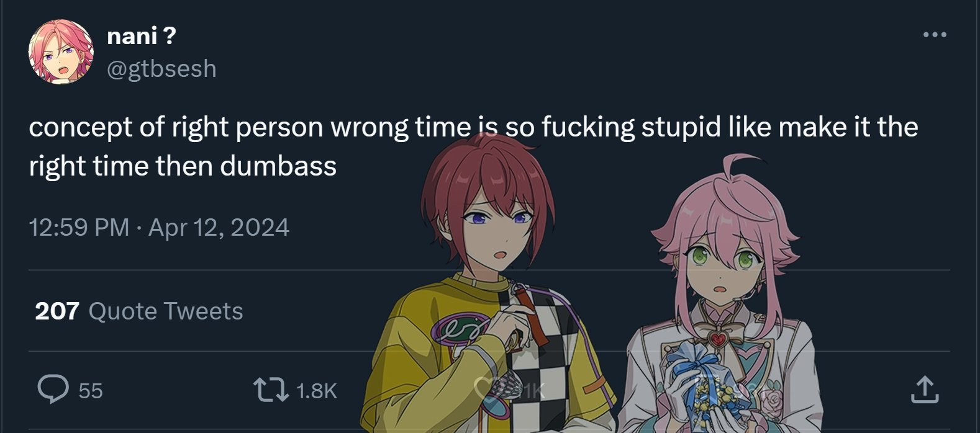Screen dimensions: 980x433
Task: Select the bold 207 quote count
Action: coord(57,311)
